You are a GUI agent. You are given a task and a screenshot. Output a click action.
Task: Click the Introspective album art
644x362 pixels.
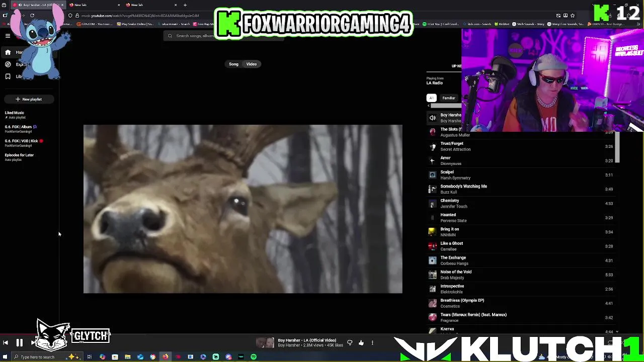tap(432, 289)
